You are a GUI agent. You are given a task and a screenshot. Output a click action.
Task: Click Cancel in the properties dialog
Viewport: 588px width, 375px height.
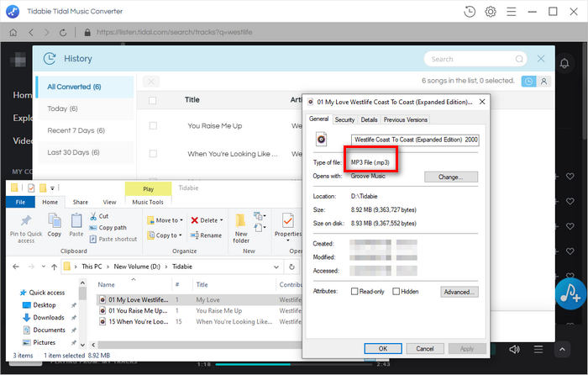tap(425, 349)
